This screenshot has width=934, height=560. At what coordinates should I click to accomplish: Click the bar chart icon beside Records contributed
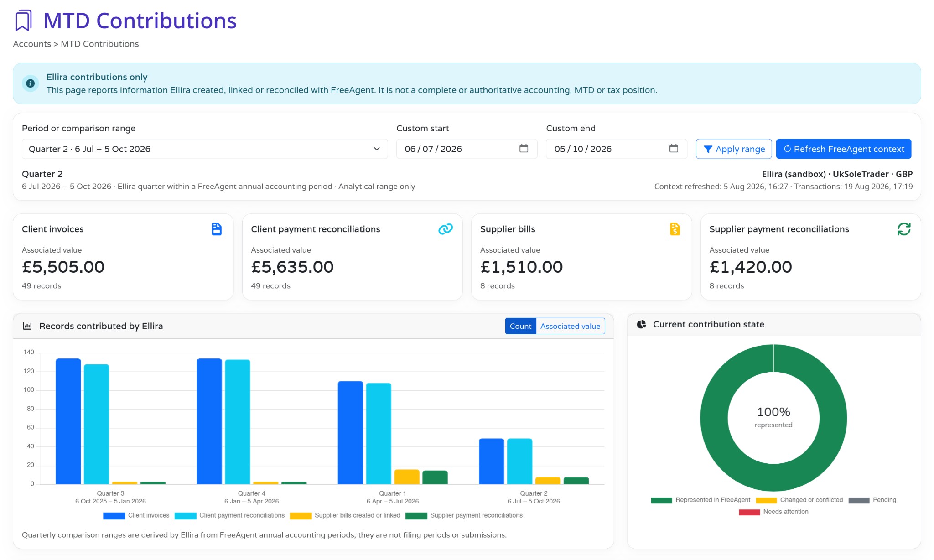(x=27, y=326)
